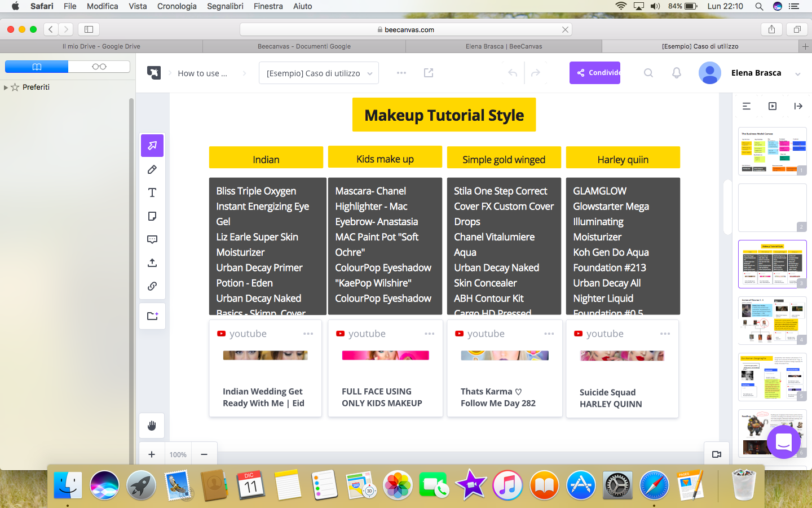The image size is (812, 508).
Task: Open options for FULL FACE youtube card
Action: point(430,334)
